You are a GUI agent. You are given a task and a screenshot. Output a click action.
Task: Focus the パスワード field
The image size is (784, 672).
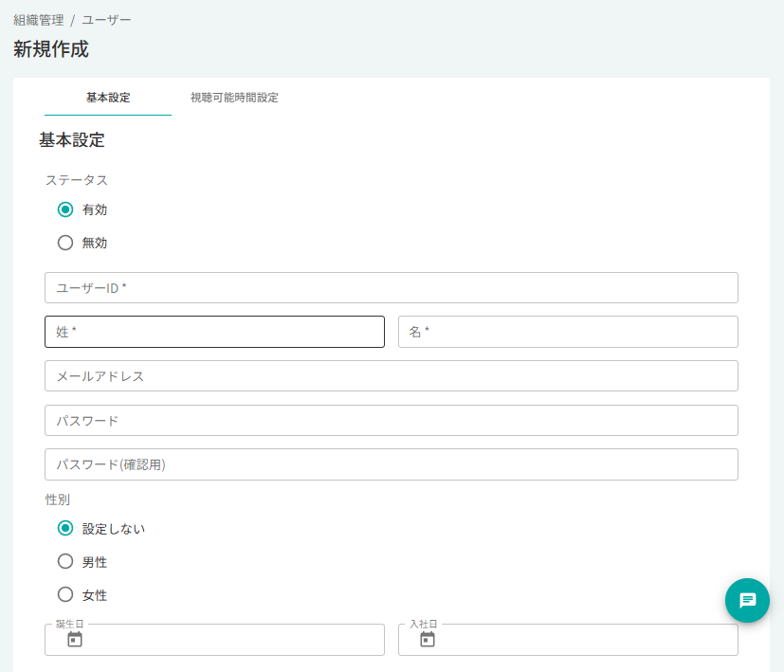click(x=391, y=421)
